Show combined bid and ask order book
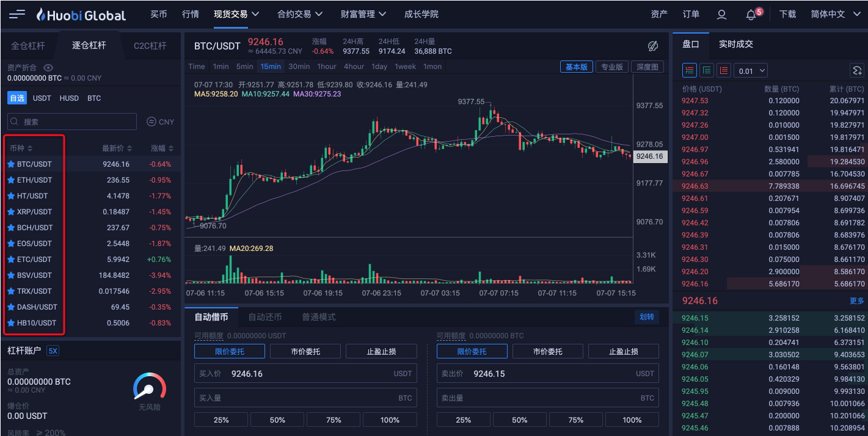 point(690,71)
